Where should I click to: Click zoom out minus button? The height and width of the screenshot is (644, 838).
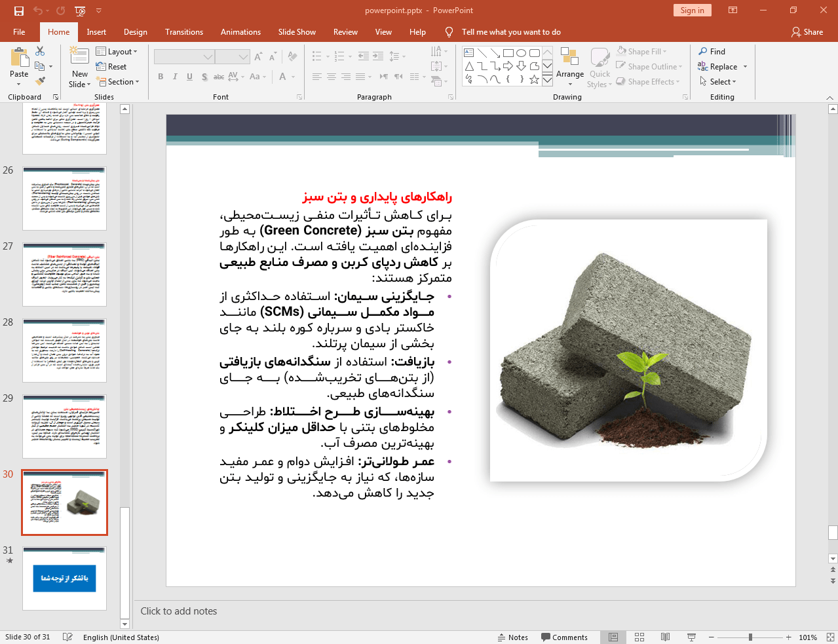point(711,637)
